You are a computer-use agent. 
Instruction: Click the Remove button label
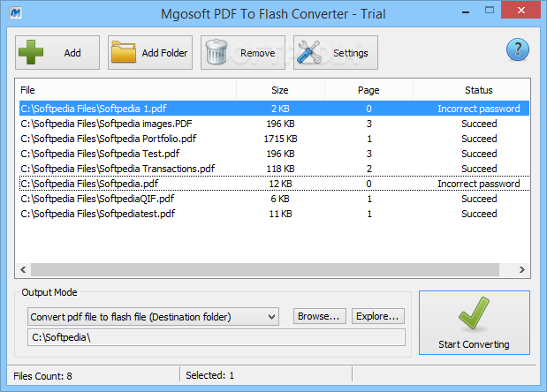(257, 53)
